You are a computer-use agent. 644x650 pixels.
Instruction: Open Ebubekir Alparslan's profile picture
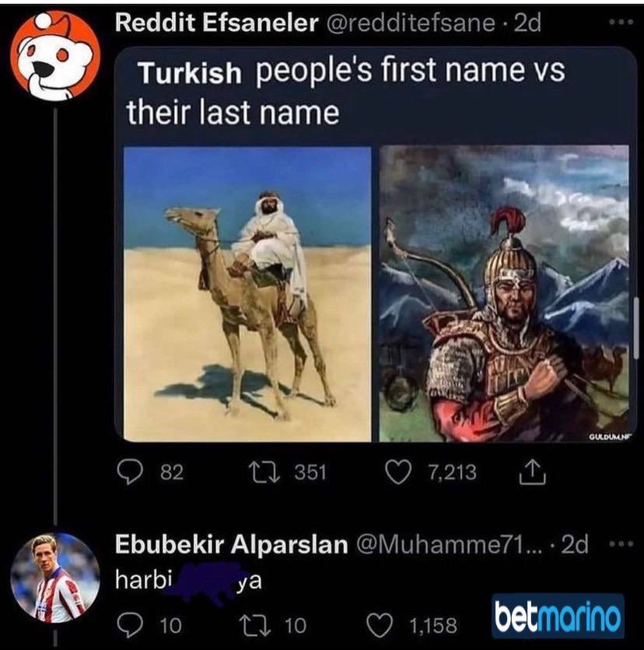(54, 578)
